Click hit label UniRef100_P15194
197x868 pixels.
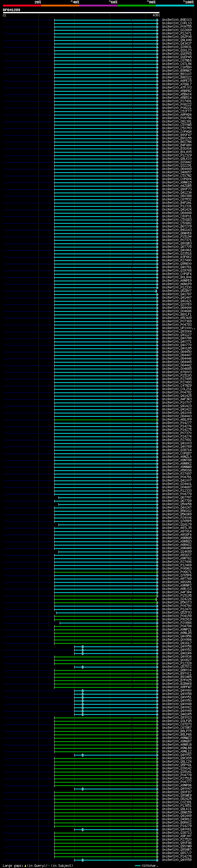177,237
